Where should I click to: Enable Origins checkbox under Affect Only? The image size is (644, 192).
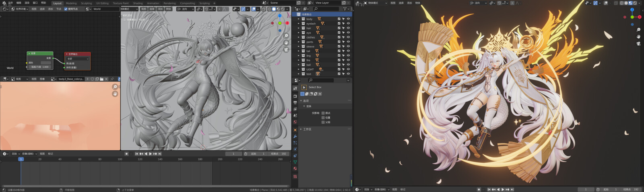pos(323,113)
